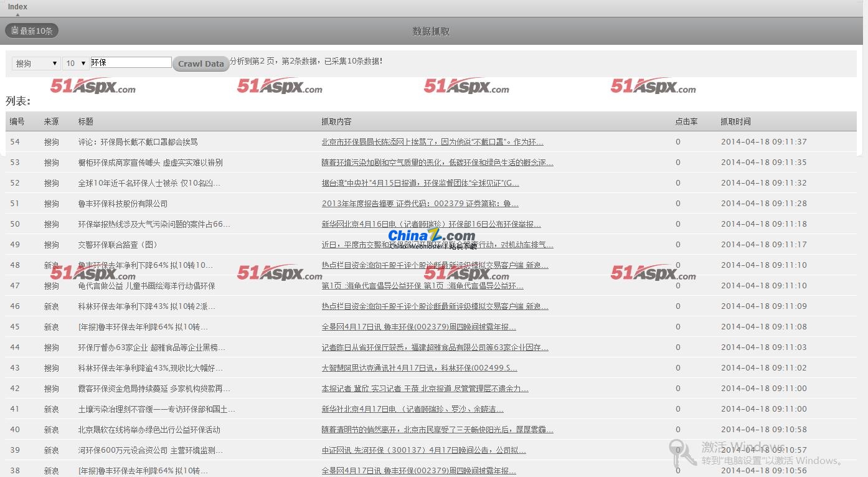Open row 45's 全景网4月17日讯 link
The width and height of the screenshot is (868, 477).
418,327
